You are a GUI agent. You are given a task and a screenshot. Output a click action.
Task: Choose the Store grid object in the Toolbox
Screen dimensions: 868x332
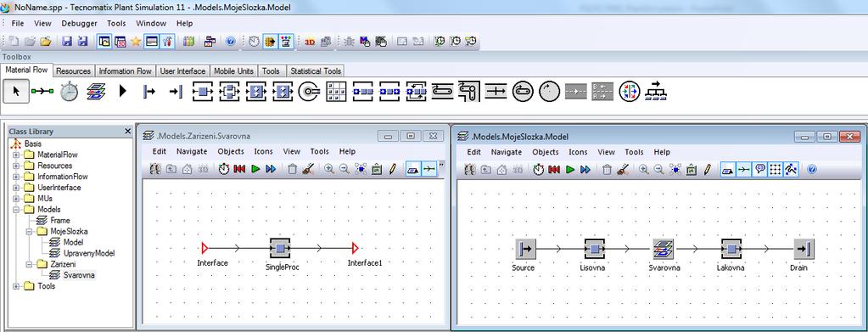[x=336, y=92]
